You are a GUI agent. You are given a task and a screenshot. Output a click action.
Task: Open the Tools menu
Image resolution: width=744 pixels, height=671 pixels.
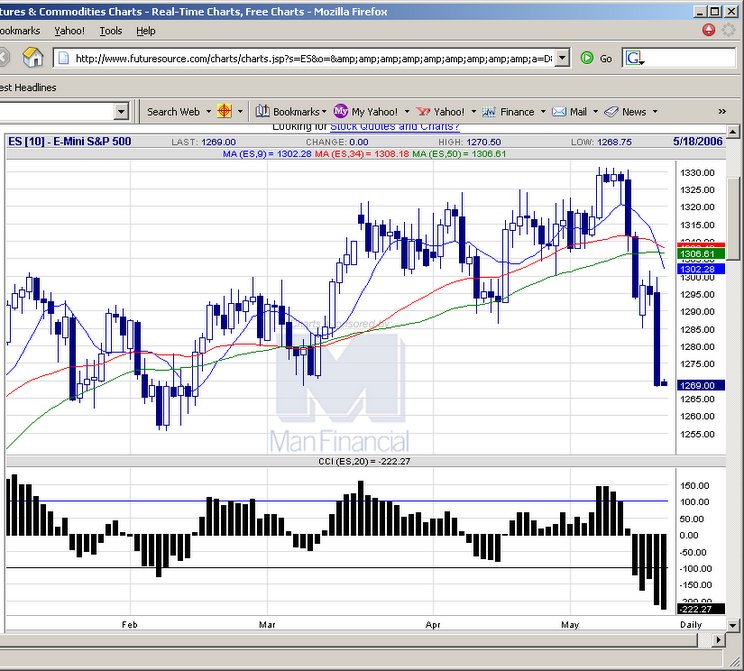[x=111, y=31]
